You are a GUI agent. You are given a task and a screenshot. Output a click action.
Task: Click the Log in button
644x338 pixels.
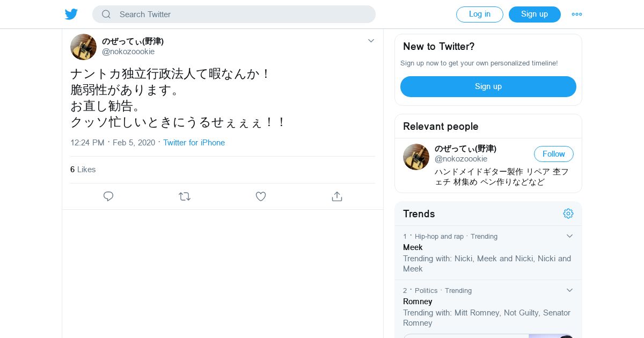click(479, 14)
